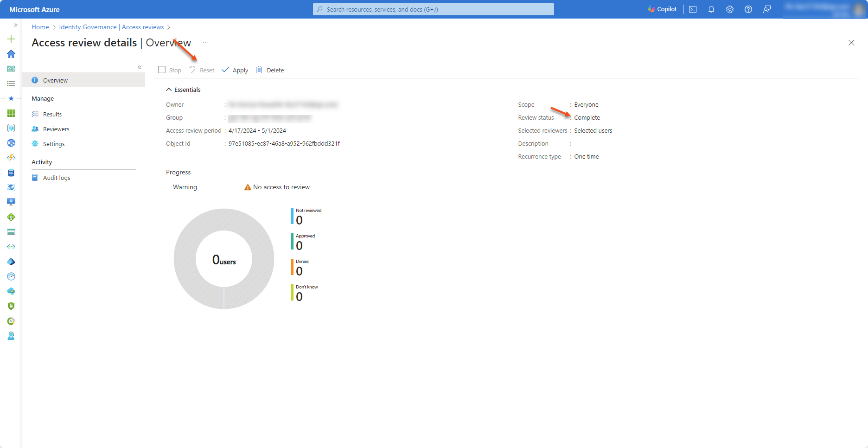Open portal settings gear in header
The width and height of the screenshot is (868, 448).
click(730, 9)
